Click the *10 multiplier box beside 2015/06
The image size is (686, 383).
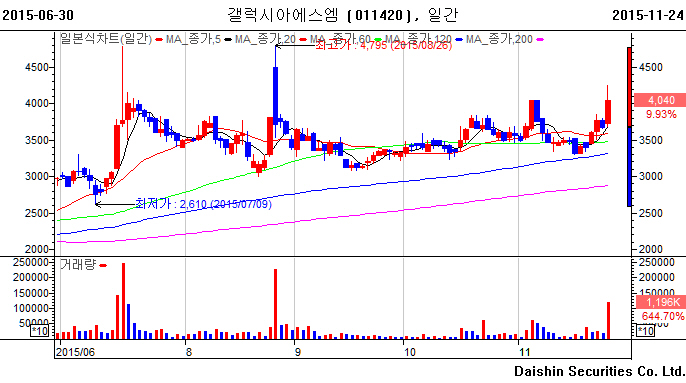coord(39,331)
